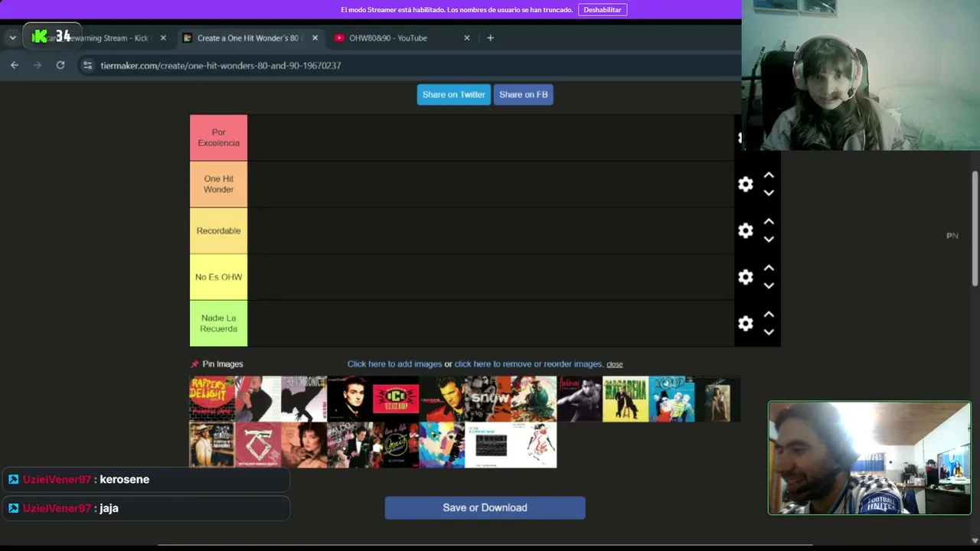Screen dimensions: 980x551
Task: Click the 'close' link beside reorder images
Action: (x=615, y=364)
